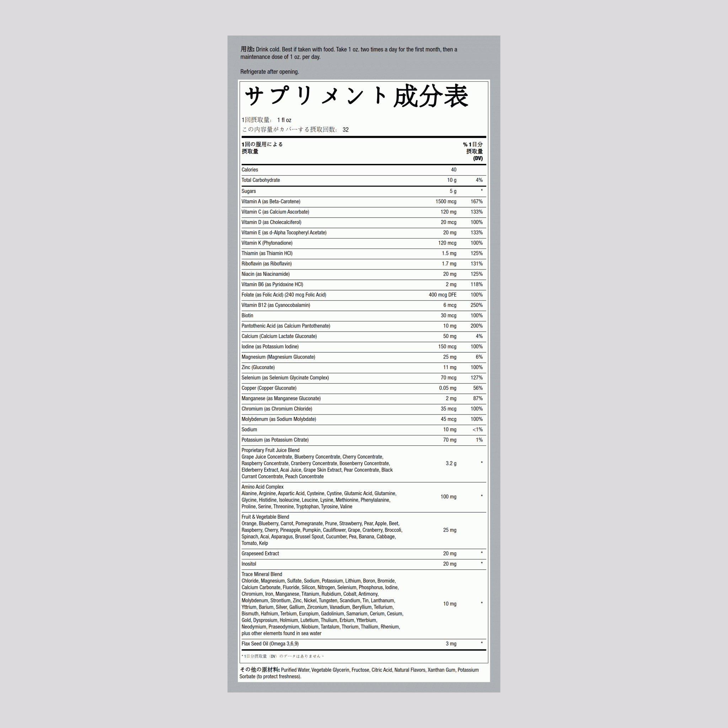Image resolution: width=728 pixels, height=728 pixels.
Task: Click the '200%' Pantothenic Acid value
Action: click(477, 326)
